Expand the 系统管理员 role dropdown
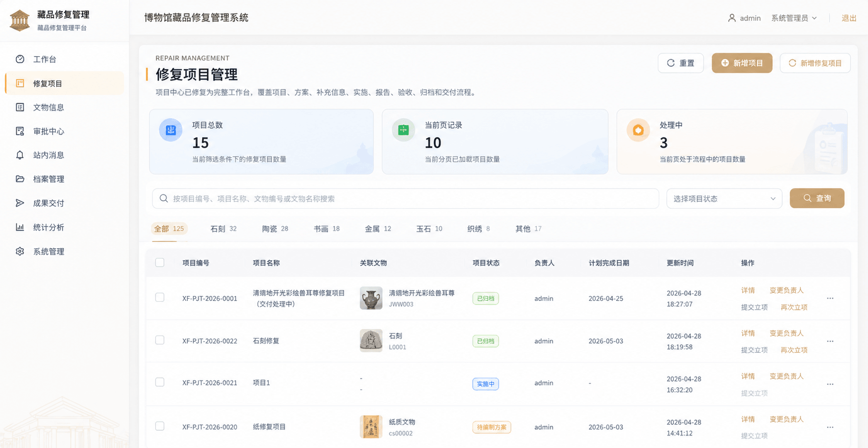Viewport: 868px width, 448px height. pyautogui.click(x=794, y=18)
